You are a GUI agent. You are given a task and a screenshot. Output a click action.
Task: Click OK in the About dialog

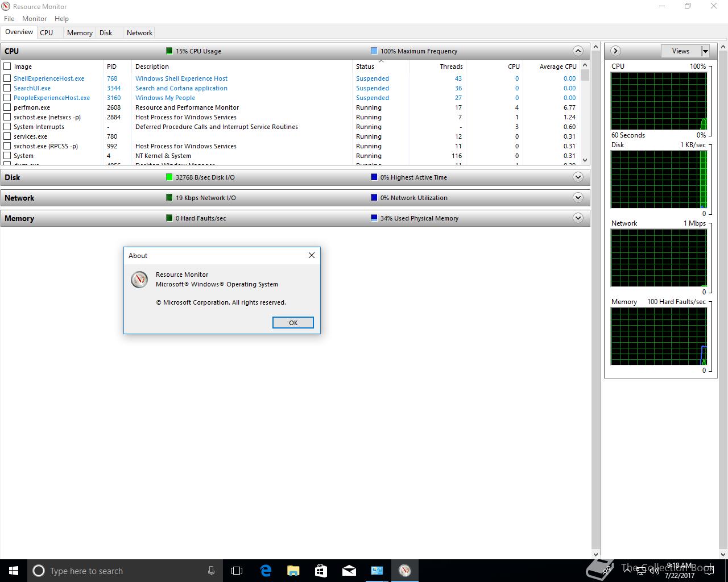pyautogui.click(x=293, y=322)
